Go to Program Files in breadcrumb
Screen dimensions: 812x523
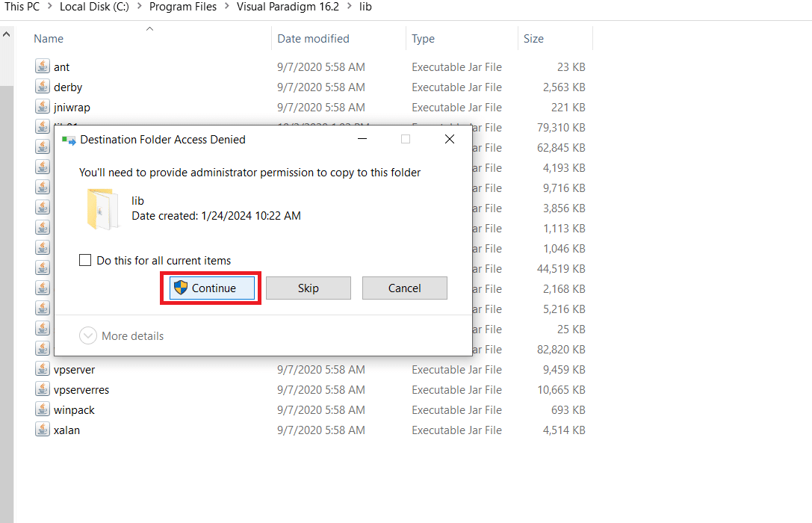point(183,7)
